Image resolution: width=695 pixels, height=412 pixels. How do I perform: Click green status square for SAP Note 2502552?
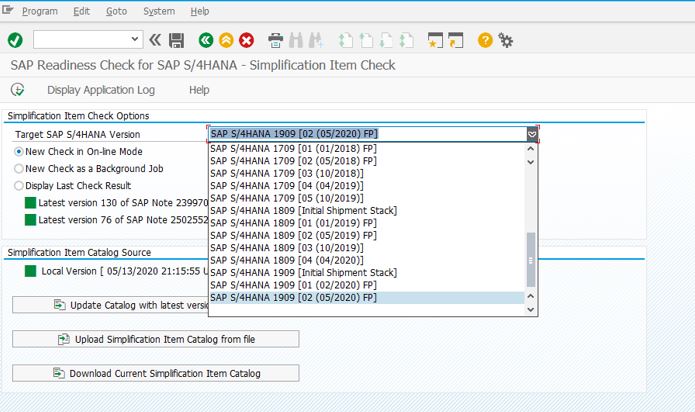coord(30,220)
